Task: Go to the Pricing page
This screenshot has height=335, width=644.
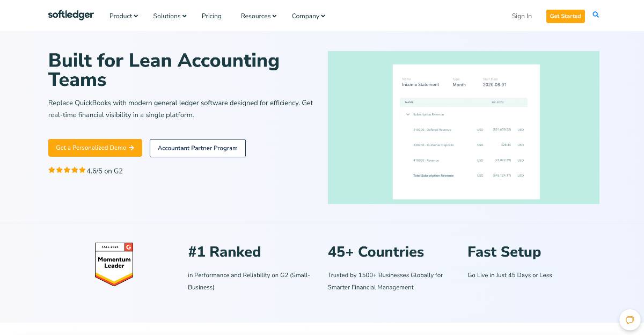Action: click(x=211, y=16)
